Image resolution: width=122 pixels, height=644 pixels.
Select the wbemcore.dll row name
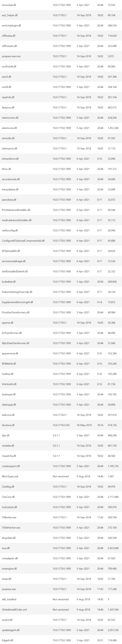point(9,128)
